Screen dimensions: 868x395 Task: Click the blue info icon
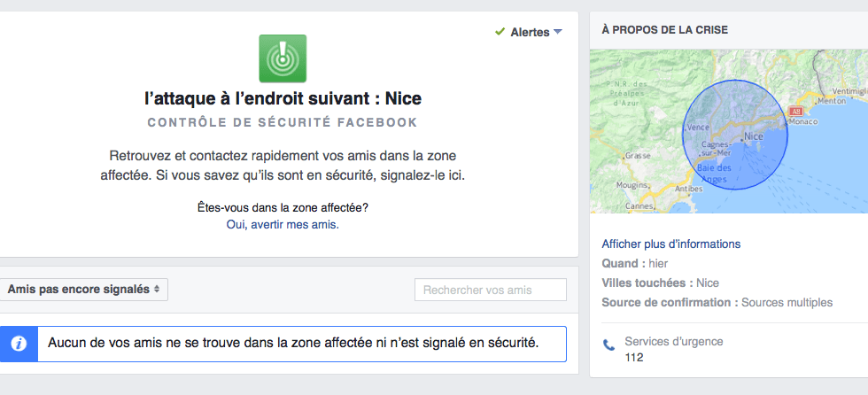tap(19, 343)
